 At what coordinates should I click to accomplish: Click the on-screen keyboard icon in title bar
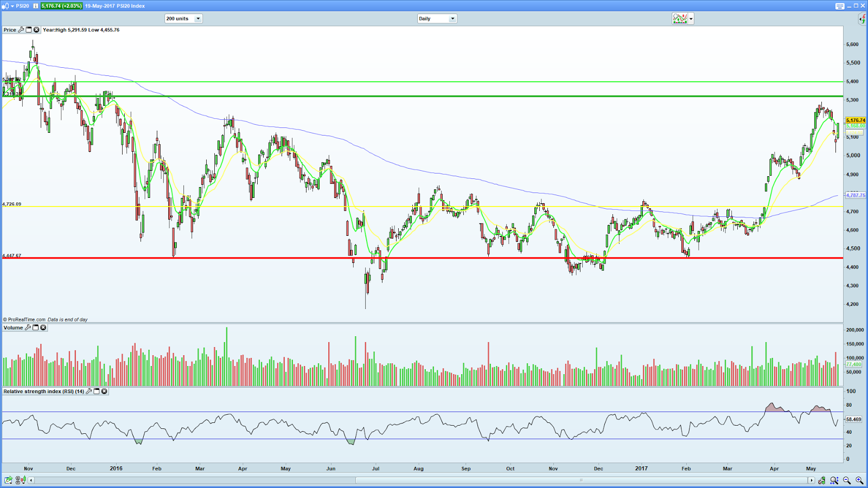click(840, 6)
